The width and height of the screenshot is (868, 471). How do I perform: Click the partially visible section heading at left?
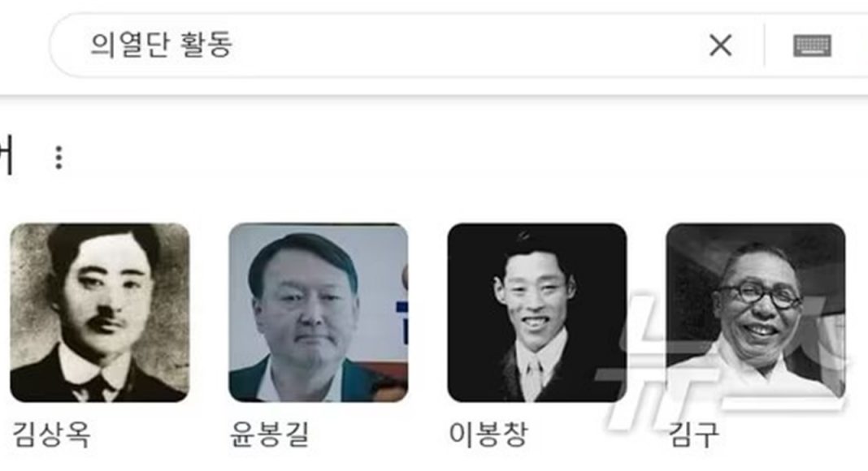(6, 157)
